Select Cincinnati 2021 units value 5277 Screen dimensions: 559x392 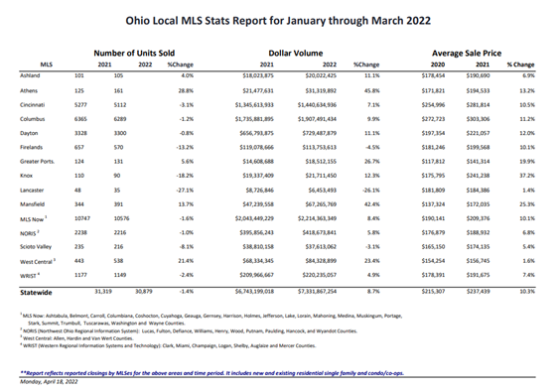(x=80, y=105)
